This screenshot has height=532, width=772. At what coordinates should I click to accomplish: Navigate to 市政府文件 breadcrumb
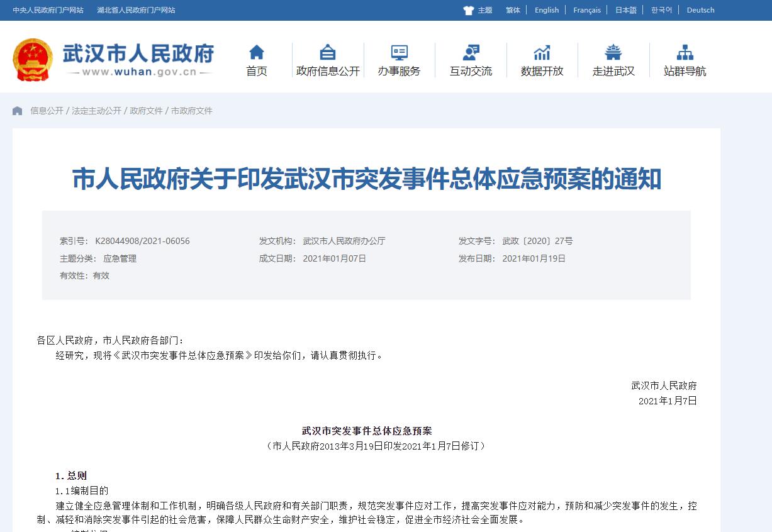point(192,111)
